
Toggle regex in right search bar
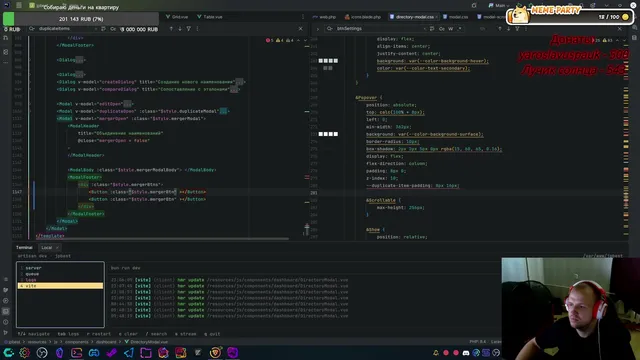(460, 29)
